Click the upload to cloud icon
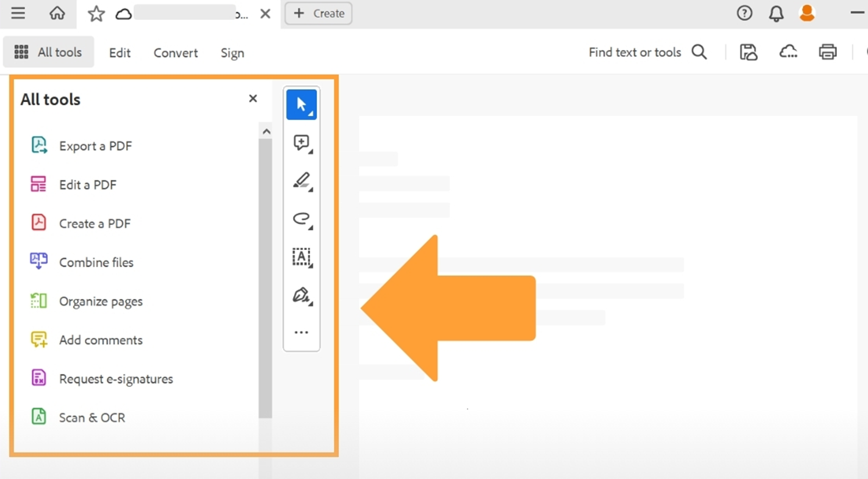Image resolution: width=868 pixels, height=479 pixels. click(x=788, y=52)
